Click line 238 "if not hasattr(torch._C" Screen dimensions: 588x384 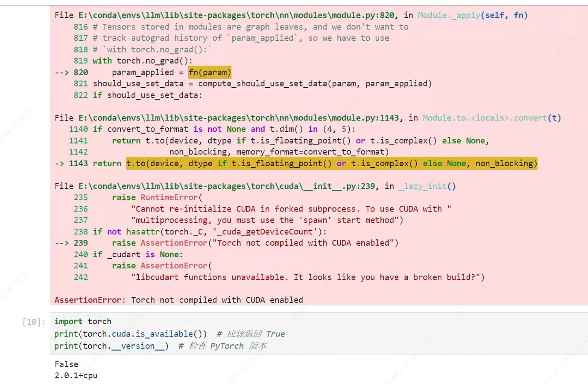[x=210, y=232]
